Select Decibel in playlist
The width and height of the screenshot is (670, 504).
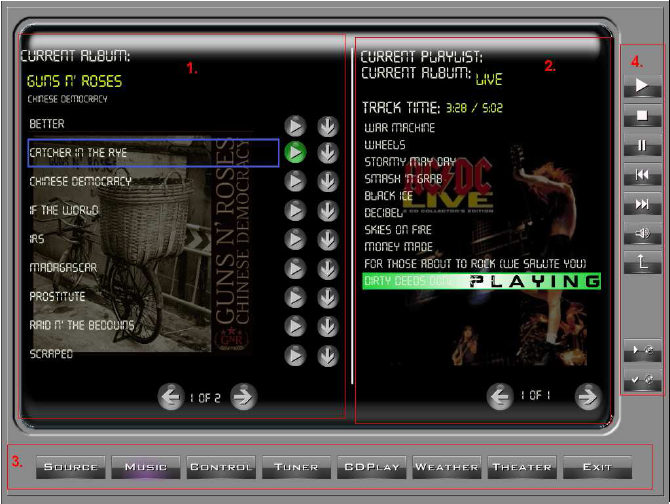pyautogui.click(x=384, y=213)
